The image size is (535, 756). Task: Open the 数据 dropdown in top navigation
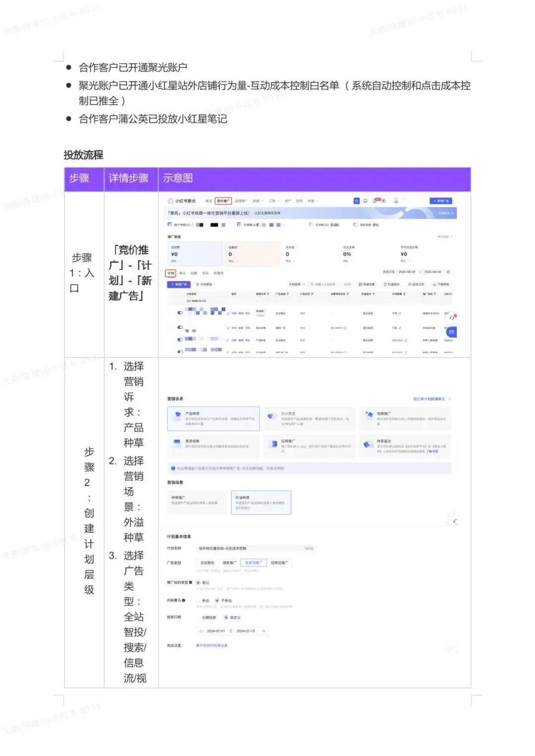258,201
